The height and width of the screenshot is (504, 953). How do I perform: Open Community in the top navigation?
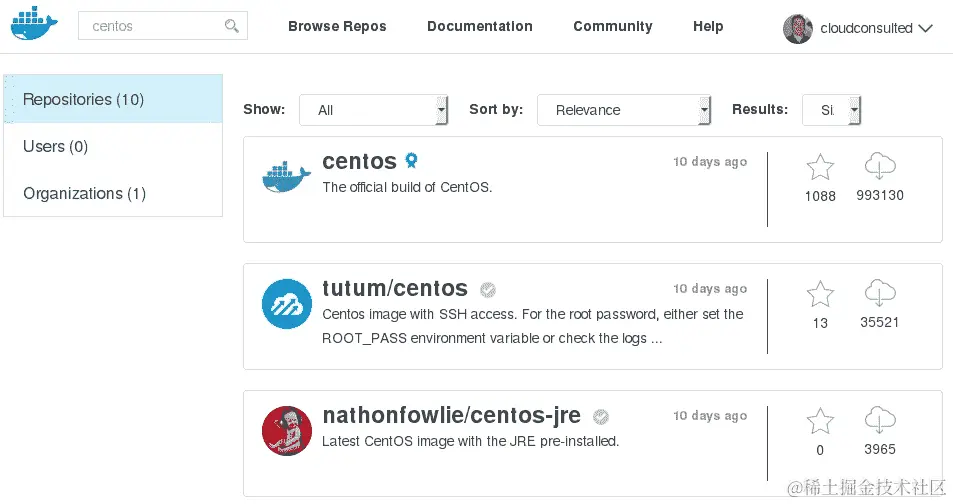click(x=613, y=26)
